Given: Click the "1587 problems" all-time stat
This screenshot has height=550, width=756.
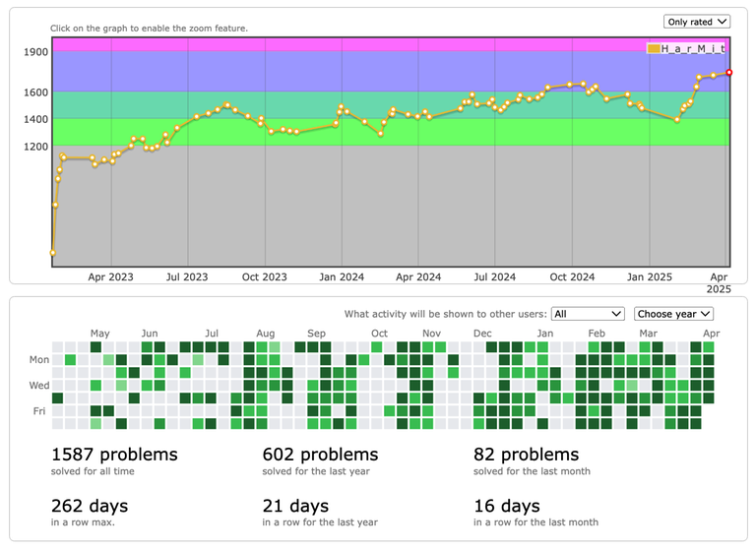Looking at the screenshot, I should point(114,455).
